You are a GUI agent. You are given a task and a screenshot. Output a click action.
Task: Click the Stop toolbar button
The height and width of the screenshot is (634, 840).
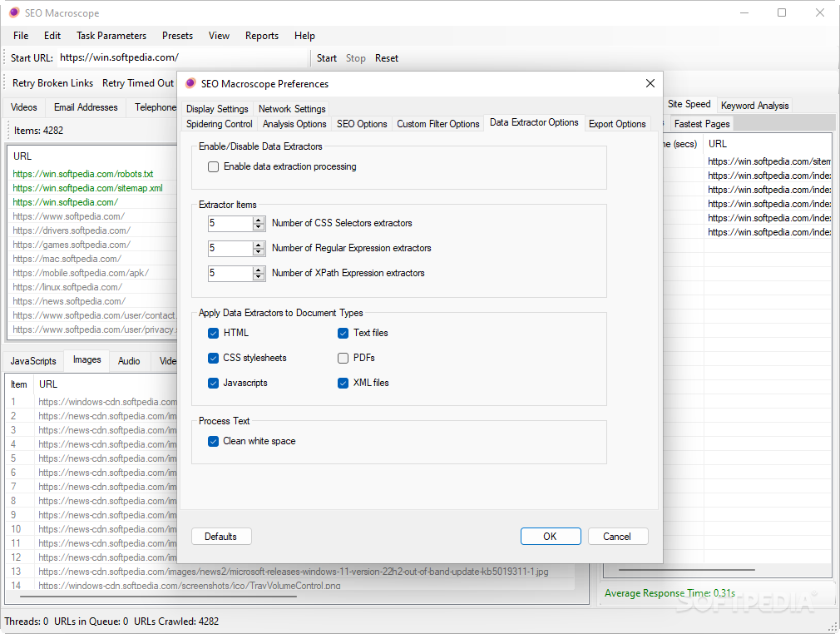coord(355,58)
